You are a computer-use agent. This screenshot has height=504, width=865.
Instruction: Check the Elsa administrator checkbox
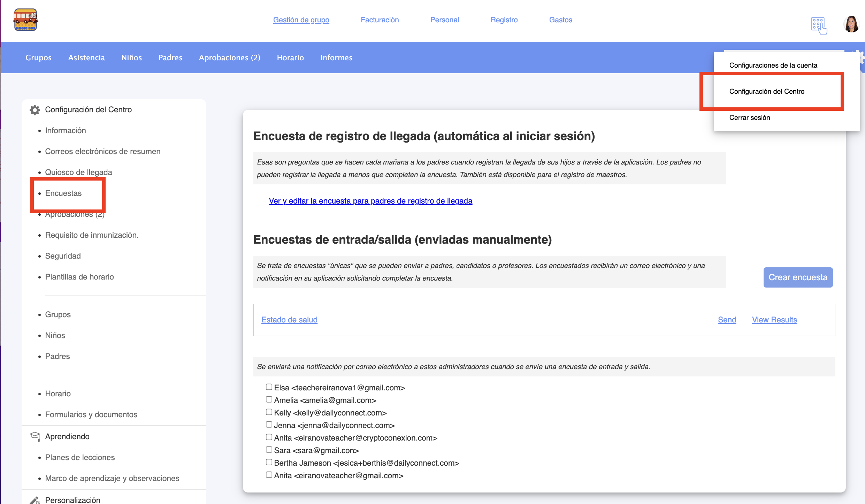[269, 387]
